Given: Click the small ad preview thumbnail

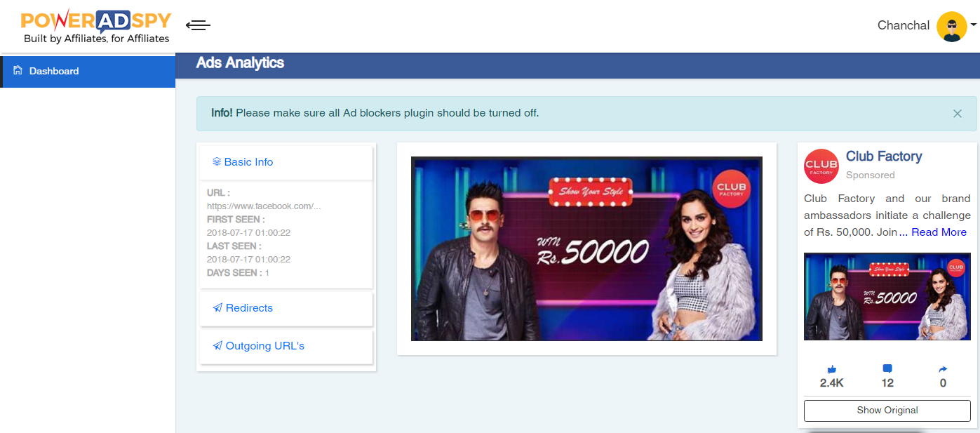Looking at the screenshot, I should 887,297.
